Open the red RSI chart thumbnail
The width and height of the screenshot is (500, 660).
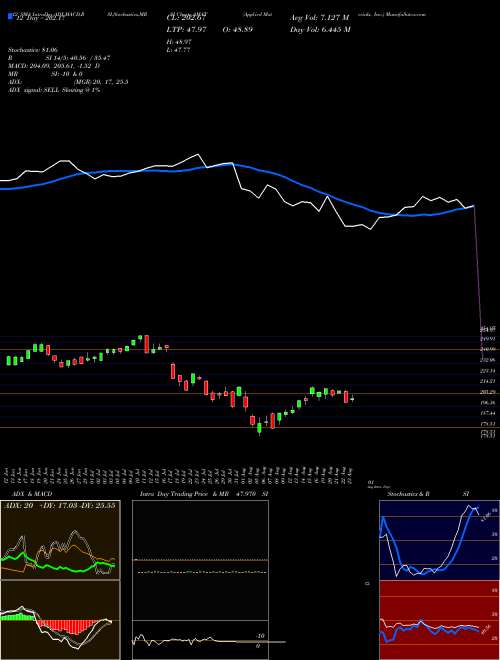pyautogui.click(x=439, y=620)
